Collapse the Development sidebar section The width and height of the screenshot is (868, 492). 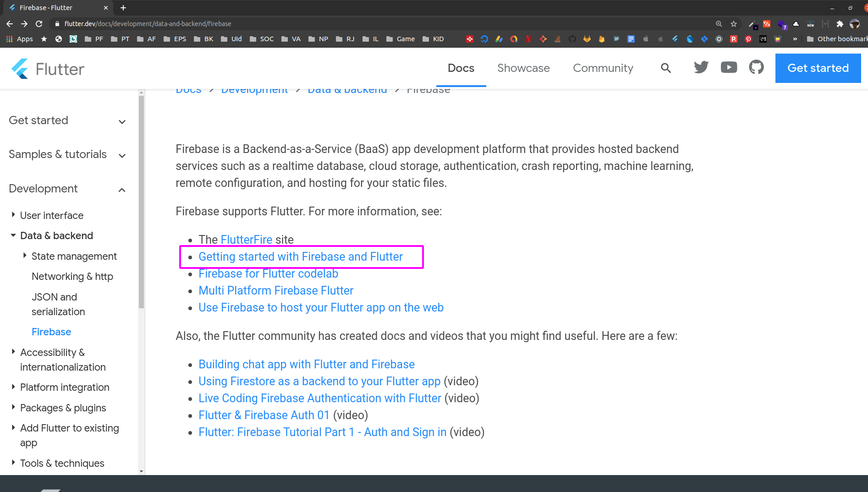click(67, 189)
